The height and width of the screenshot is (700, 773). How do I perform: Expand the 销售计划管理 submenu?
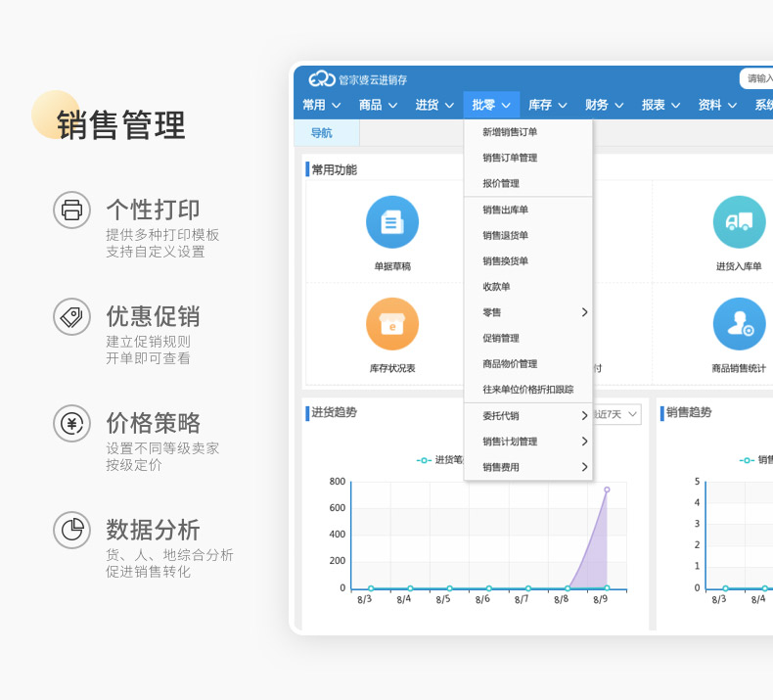tap(528, 442)
